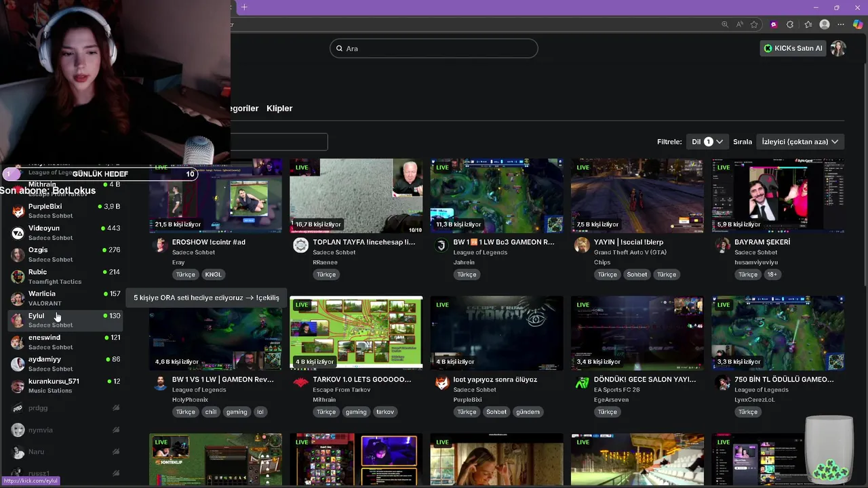Open the BW 1 VS 1 LW GAMEON title link
This screenshot has width=868, height=488.
pos(223,380)
